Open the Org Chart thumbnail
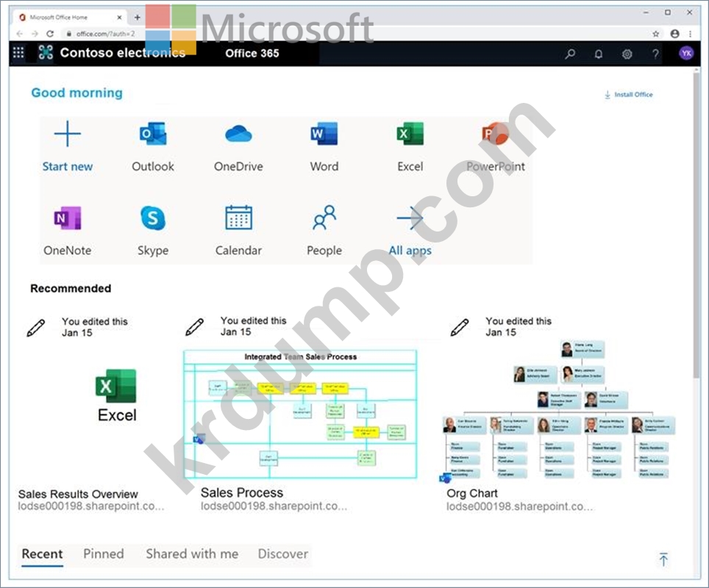Screen dimensions: 709x588 click(x=558, y=412)
